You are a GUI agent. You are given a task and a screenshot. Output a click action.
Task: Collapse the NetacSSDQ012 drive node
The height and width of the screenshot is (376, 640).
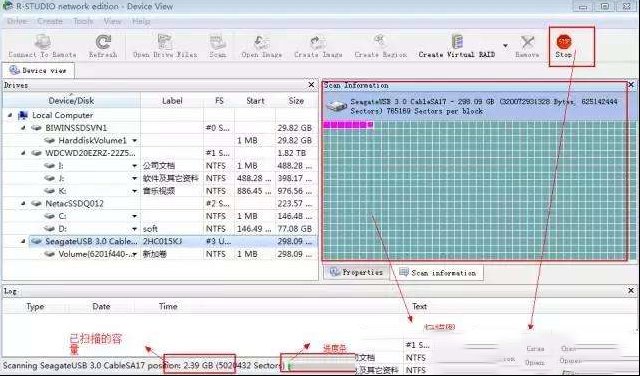pyautogui.click(x=23, y=203)
